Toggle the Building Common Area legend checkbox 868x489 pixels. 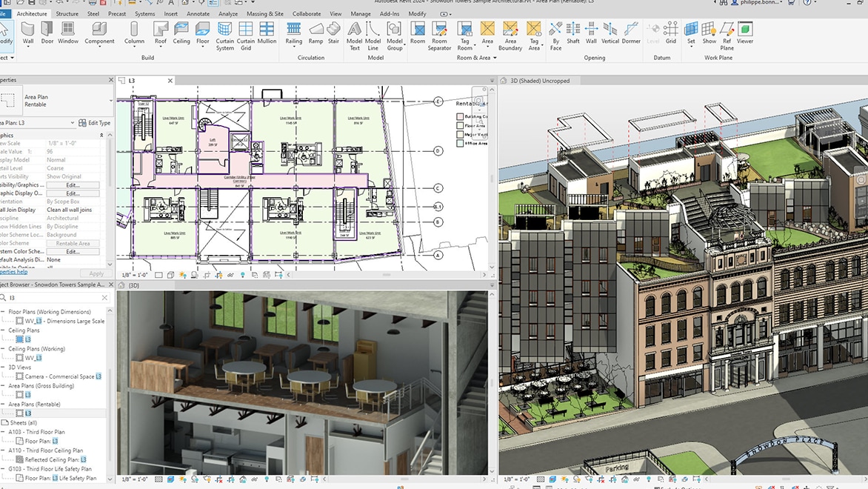click(x=459, y=117)
